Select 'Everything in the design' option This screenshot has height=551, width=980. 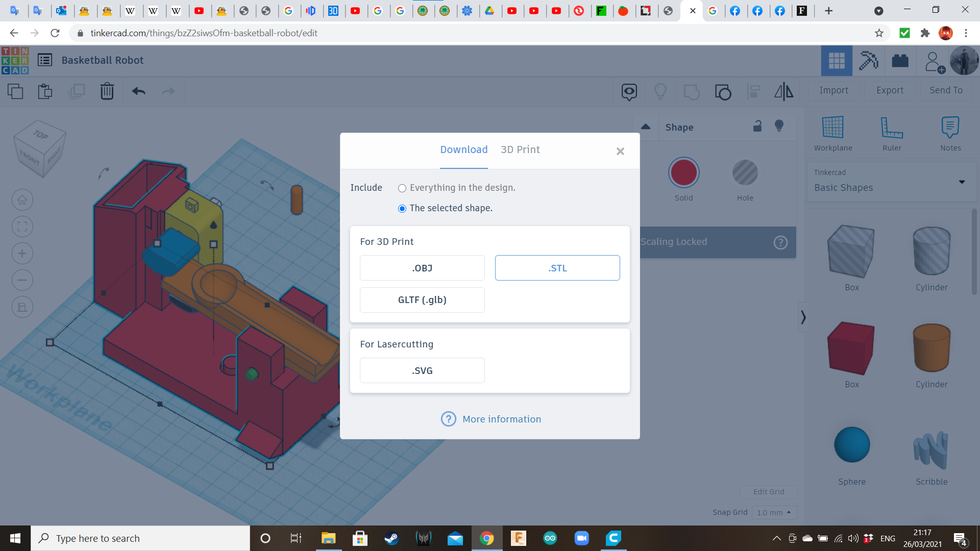(x=402, y=188)
